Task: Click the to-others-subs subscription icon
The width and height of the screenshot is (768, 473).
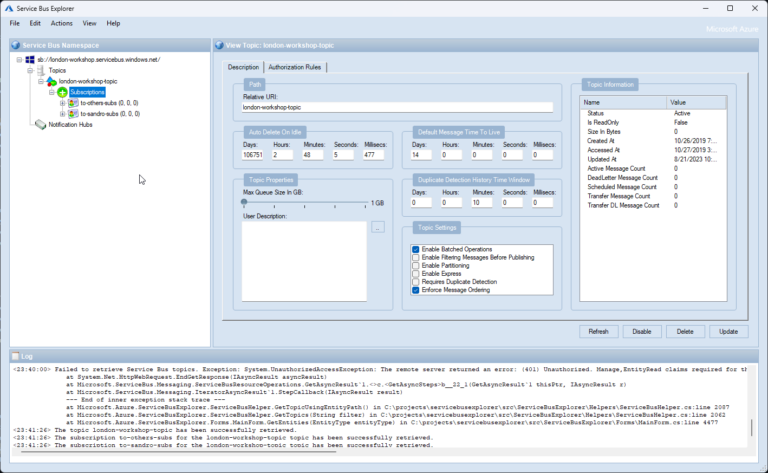Action: 73,103
